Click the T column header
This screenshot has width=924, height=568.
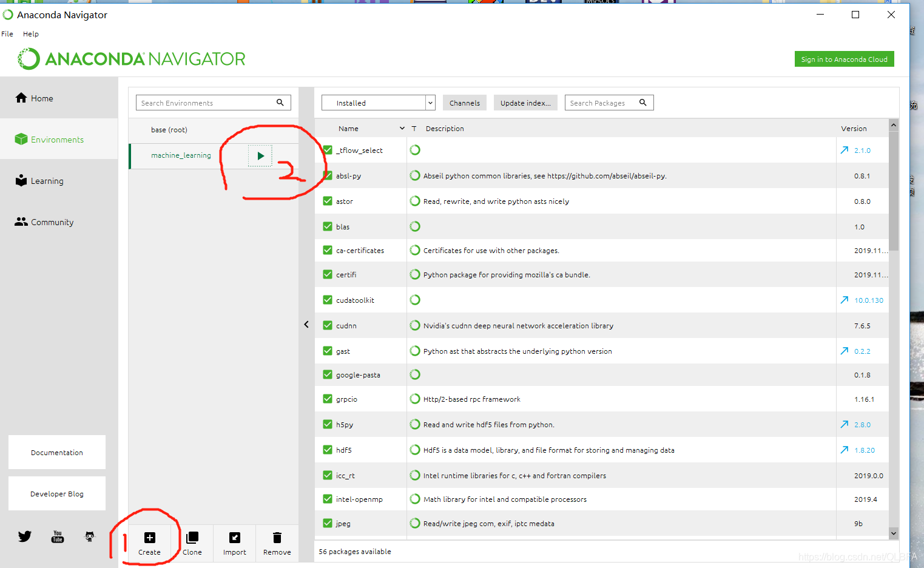[x=414, y=128]
